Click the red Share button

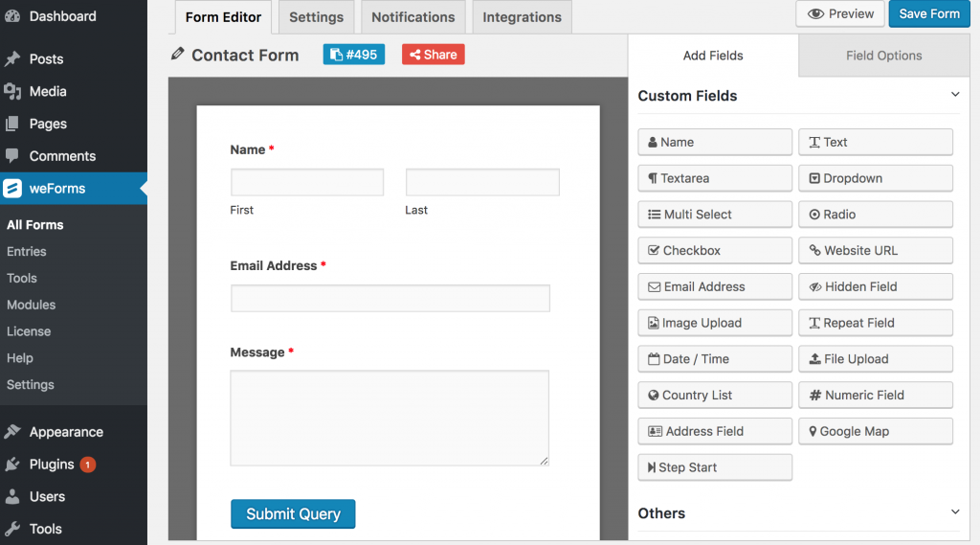click(x=433, y=55)
